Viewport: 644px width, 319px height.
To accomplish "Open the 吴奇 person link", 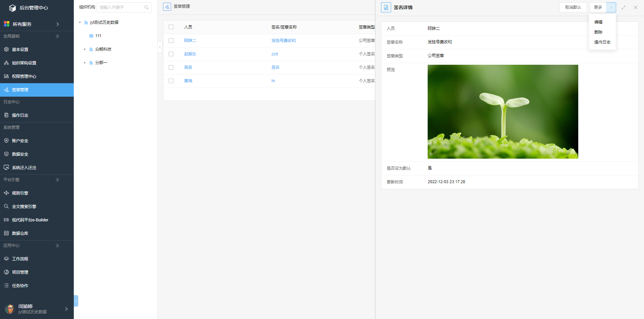I will [188, 67].
